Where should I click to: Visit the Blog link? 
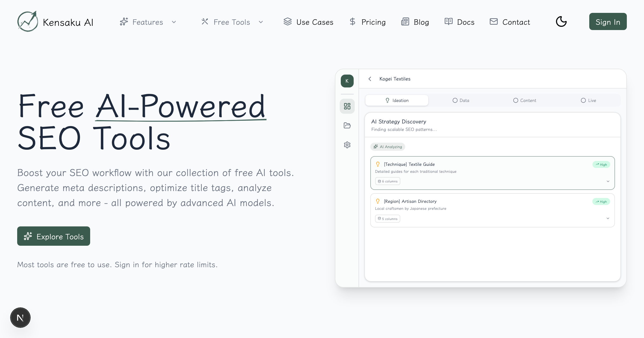(x=415, y=22)
